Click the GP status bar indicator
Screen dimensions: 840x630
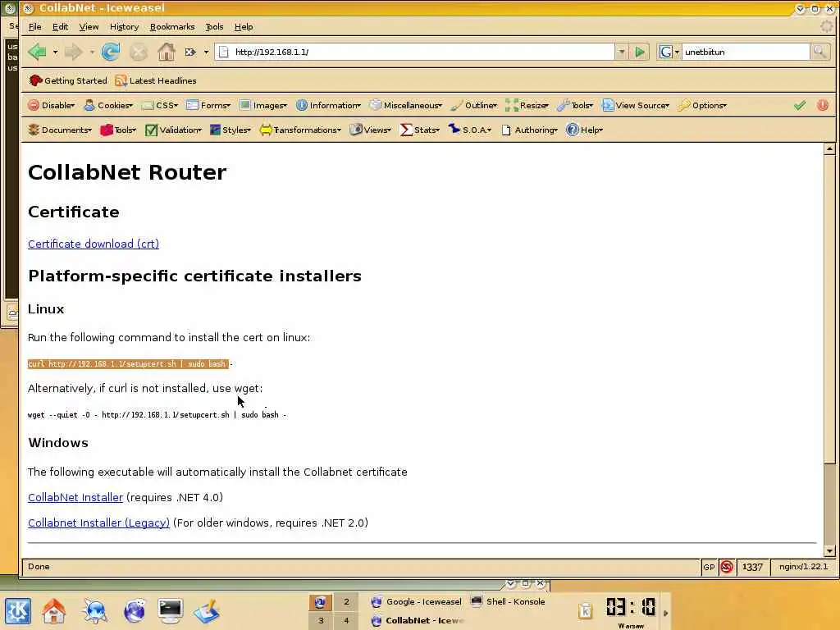[x=709, y=567]
